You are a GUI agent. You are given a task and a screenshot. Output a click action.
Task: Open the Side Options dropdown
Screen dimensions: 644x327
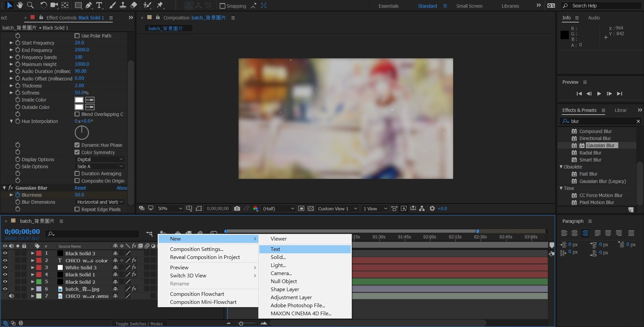[100, 166]
